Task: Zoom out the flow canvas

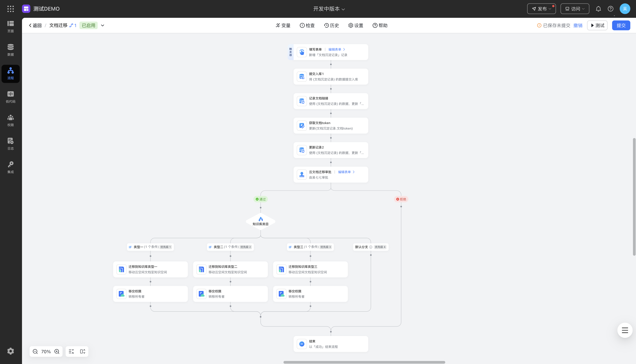Action: 35,351
